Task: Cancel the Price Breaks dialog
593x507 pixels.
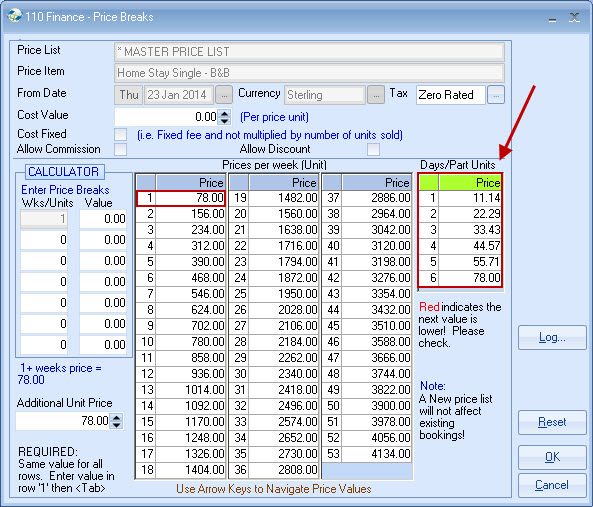Action: point(552,485)
